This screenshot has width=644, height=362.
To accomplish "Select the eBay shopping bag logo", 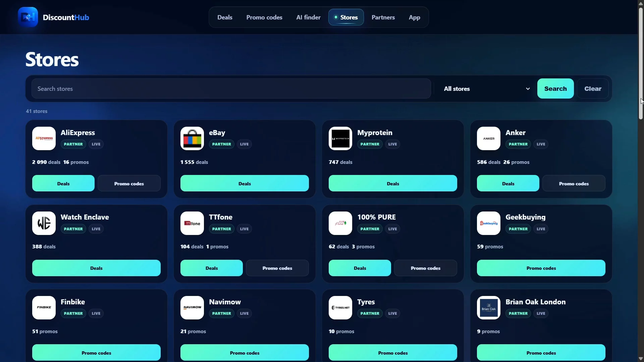I will pos(192,138).
